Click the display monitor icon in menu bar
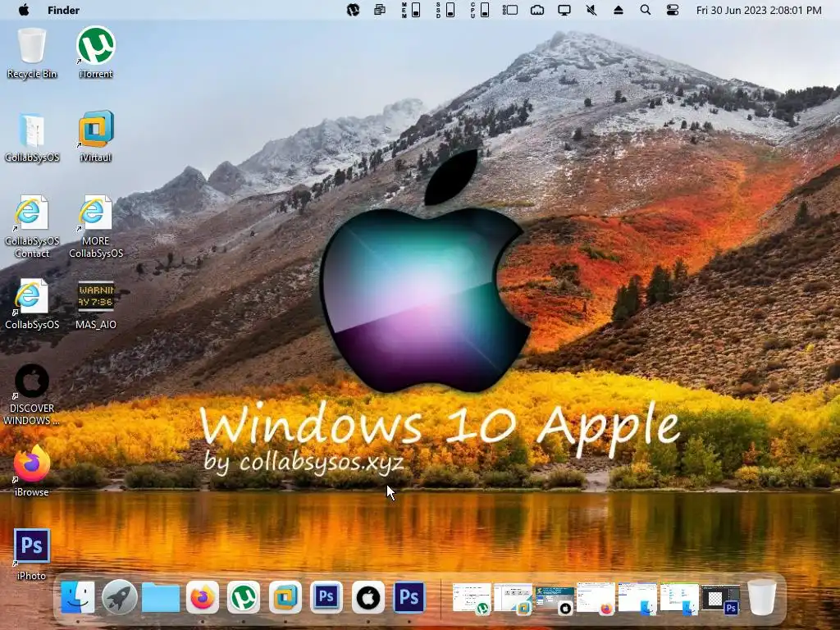The height and width of the screenshot is (630, 840). click(564, 10)
